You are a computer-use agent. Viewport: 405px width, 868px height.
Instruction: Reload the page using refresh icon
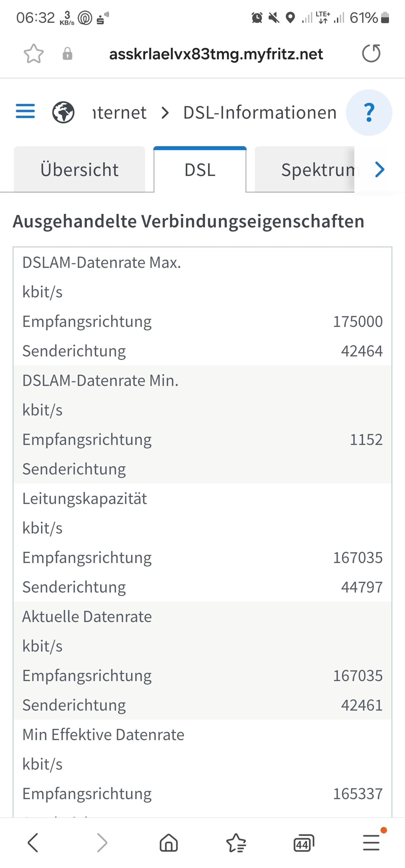coord(371,54)
